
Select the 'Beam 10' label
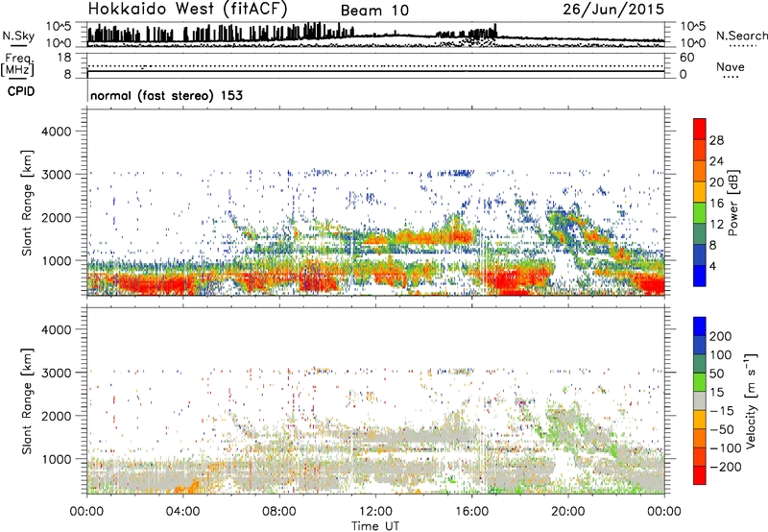click(374, 11)
